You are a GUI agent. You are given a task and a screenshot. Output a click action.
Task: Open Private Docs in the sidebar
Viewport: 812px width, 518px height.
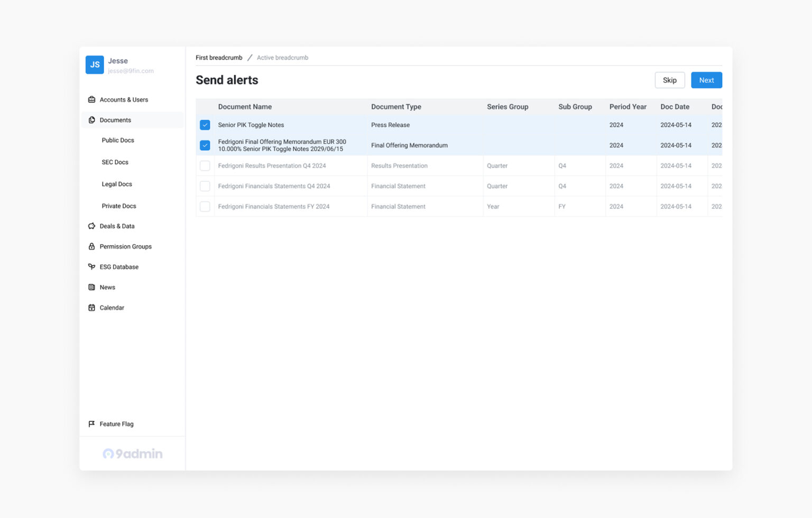click(x=119, y=206)
